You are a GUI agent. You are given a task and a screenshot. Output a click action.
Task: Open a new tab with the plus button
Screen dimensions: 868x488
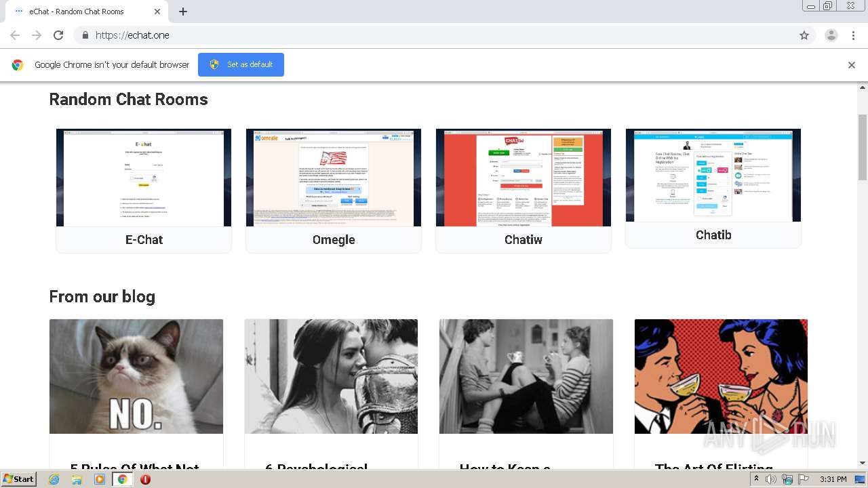click(x=183, y=12)
